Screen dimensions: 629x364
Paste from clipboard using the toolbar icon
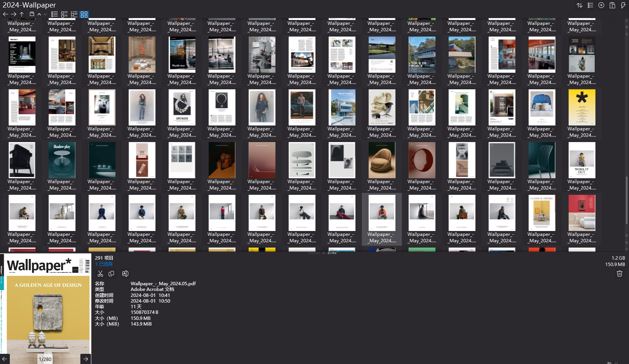(612, 5)
